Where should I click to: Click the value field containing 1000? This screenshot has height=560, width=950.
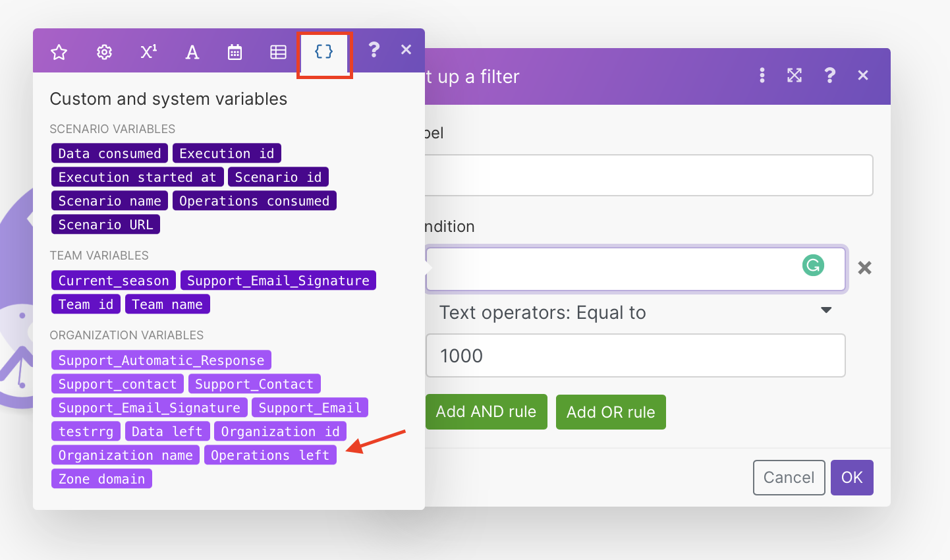[x=636, y=356]
